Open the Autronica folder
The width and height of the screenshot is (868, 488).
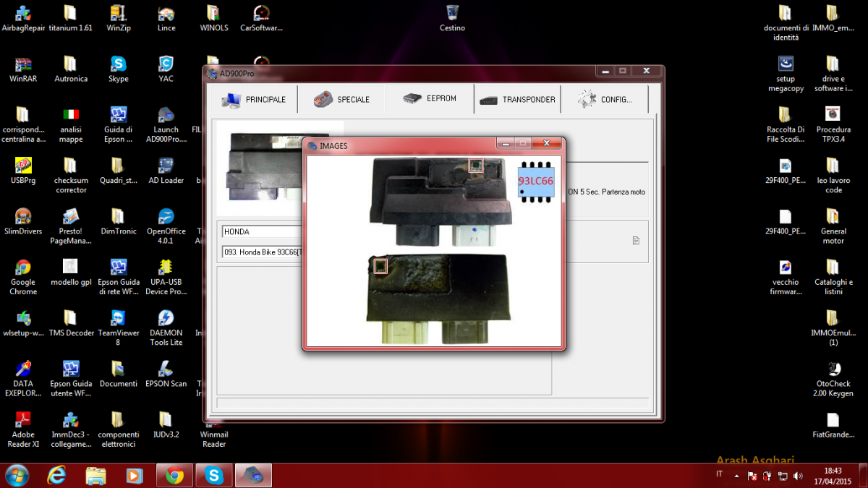[x=71, y=69]
